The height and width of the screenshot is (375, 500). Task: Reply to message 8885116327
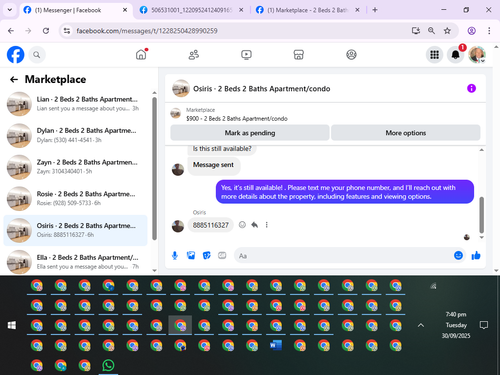coord(255,225)
